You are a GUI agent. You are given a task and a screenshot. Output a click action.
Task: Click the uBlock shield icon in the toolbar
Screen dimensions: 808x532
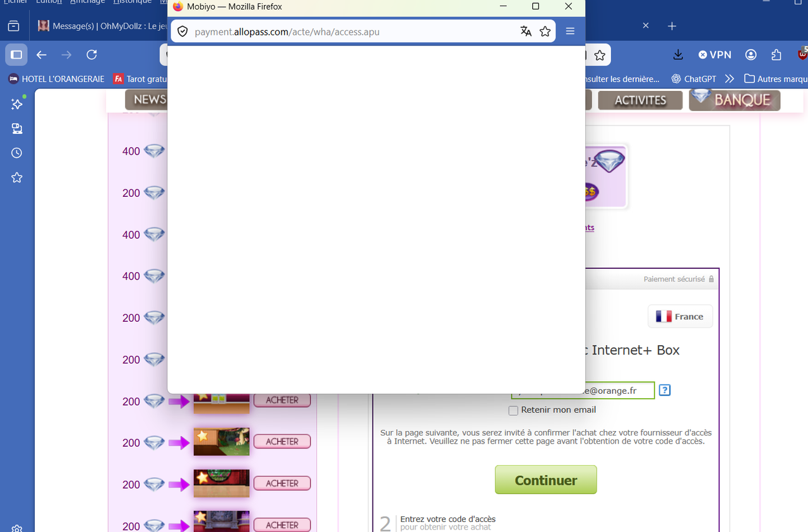[802, 55]
